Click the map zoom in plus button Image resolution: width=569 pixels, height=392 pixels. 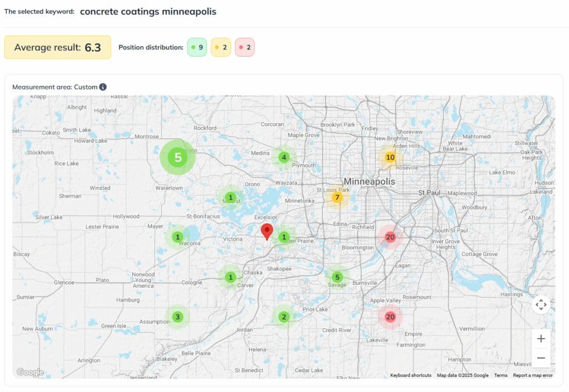point(541,339)
